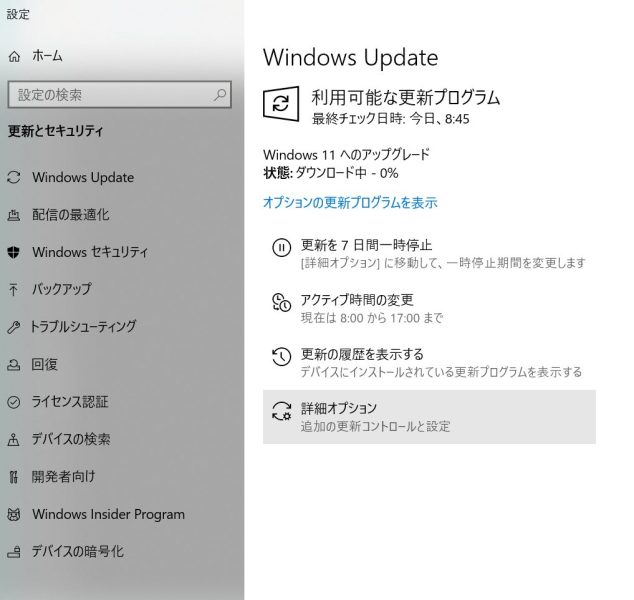The height and width of the screenshot is (600, 634).
Task: Click オプションの更新プログラムを表示 link
Action: 349,202
